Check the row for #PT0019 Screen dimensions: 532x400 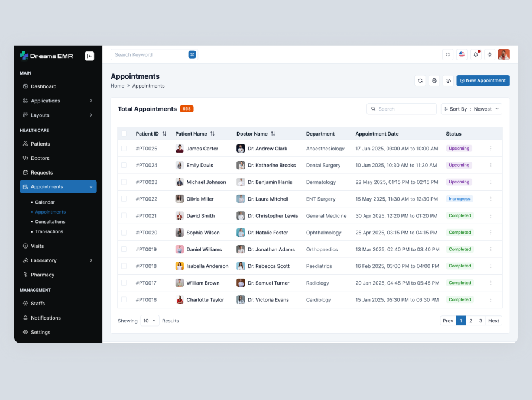124,249
